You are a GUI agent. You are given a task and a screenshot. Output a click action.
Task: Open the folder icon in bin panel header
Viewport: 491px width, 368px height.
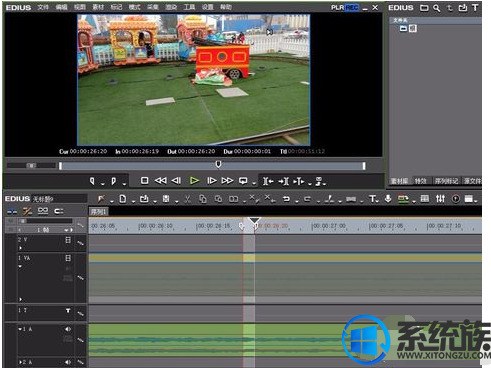(424, 8)
